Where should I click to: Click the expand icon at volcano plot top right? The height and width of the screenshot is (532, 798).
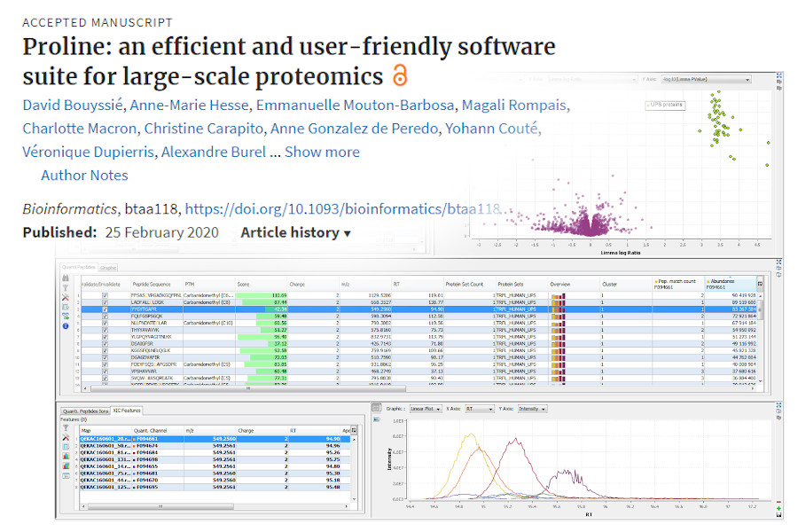click(x=779, y=75)
